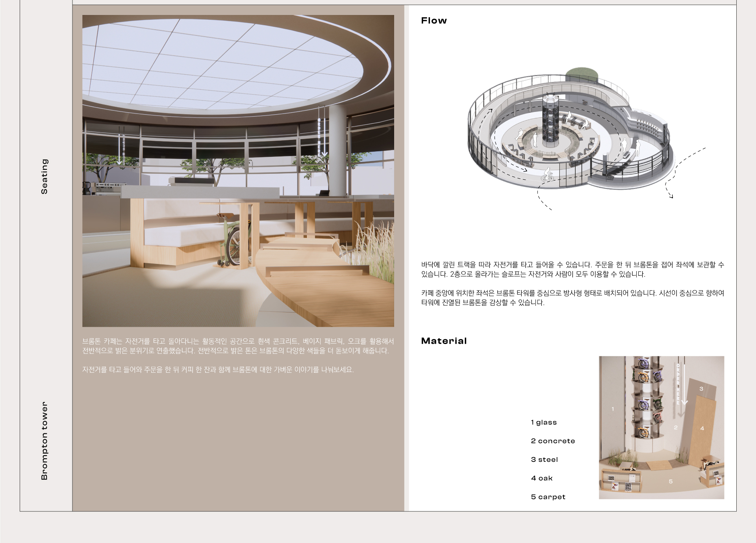The width and height of the screenshot is (756, 543).
Task: Click the Flow heading
Action: (434, 20)
